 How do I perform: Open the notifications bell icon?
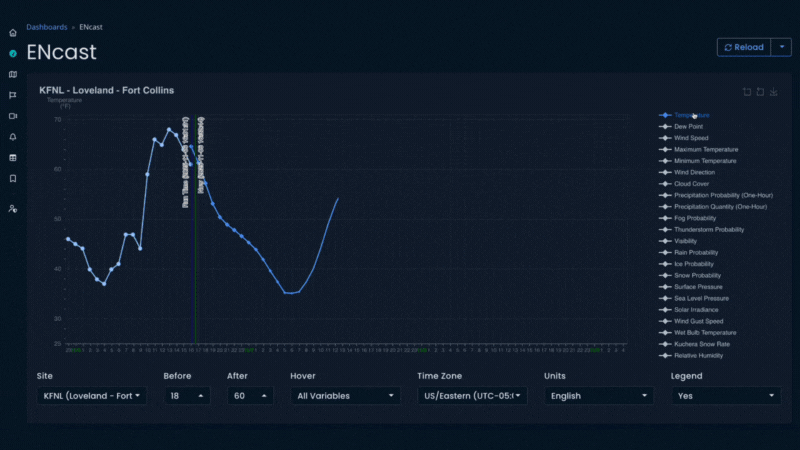(x=13, y=137)
